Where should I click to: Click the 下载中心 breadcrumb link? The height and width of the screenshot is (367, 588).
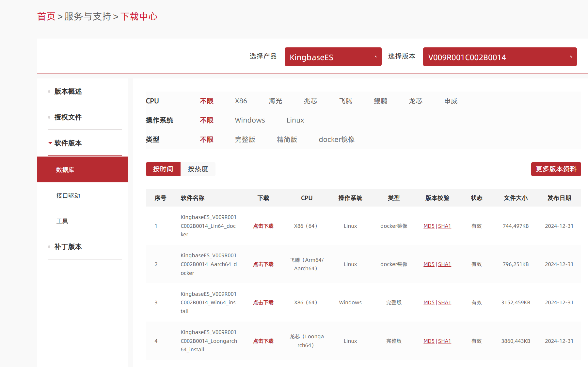tap(139, 16)
